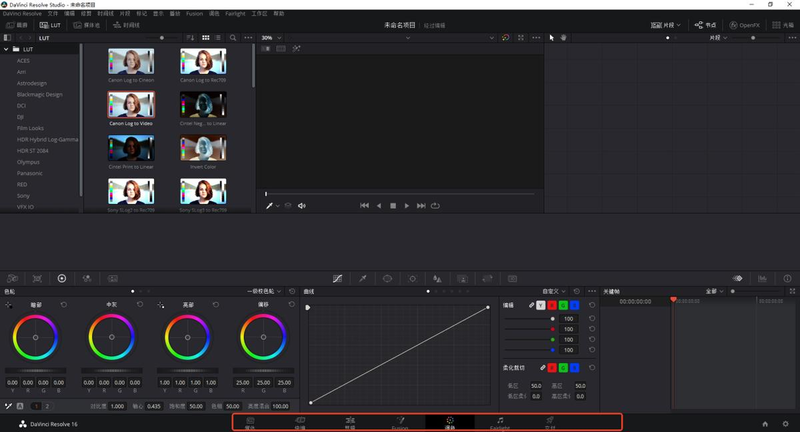
Task: Toggle the Y luminance curve channel
Action: point(541,304)
